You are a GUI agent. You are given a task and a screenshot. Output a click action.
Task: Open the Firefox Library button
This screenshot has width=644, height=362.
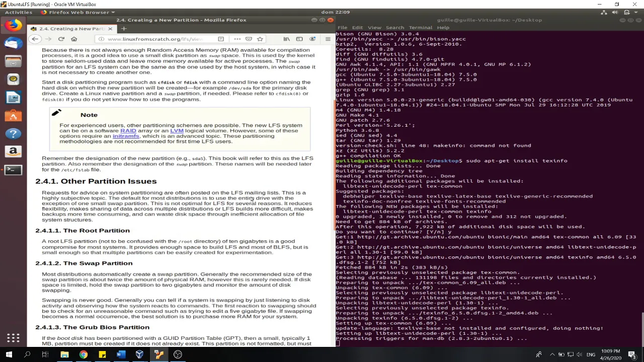pos(286,39)
